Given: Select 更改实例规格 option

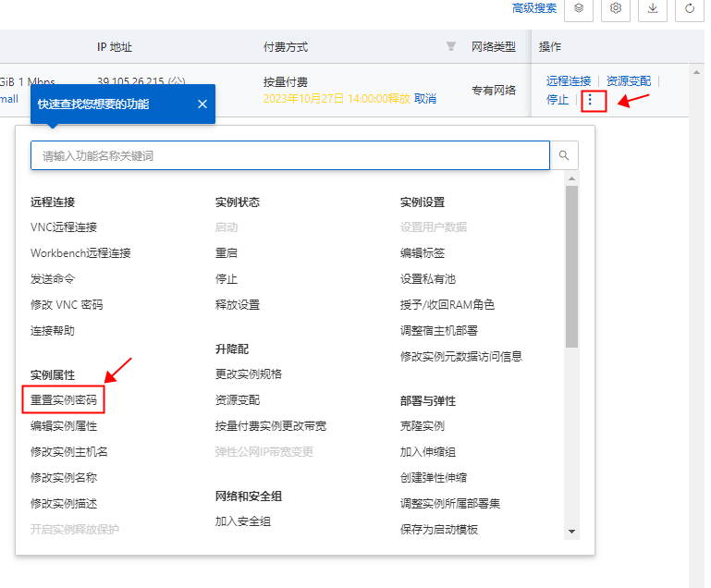Looking at the screenshot, I should pos(249,374).
